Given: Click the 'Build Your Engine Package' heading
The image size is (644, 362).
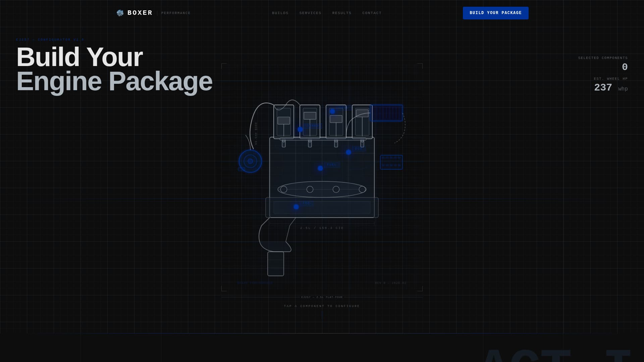Looking at the screenshot, I should pyautogui.click(x=114, y=69).
